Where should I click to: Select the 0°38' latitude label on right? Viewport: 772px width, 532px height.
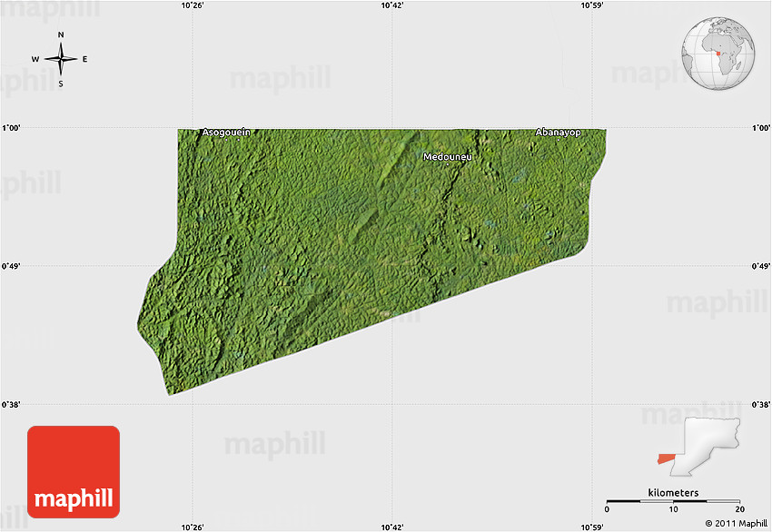pos(761,404)
